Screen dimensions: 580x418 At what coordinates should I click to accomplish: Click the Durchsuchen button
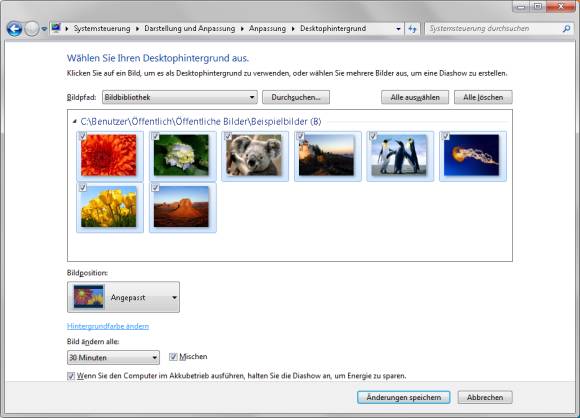pyautogui.click(x=296, y=97)
